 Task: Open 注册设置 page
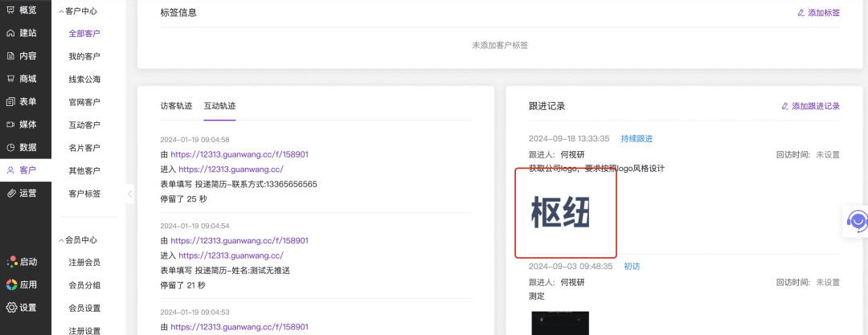tap(84, 331)
